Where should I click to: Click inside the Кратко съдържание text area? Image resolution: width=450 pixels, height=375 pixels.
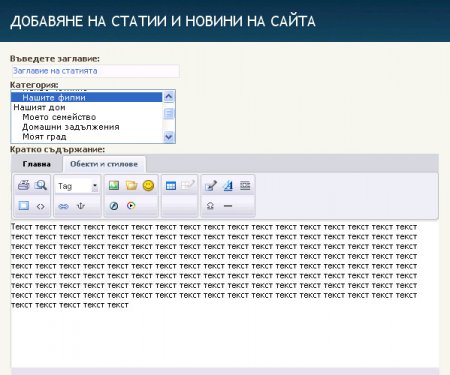[225, 295]
